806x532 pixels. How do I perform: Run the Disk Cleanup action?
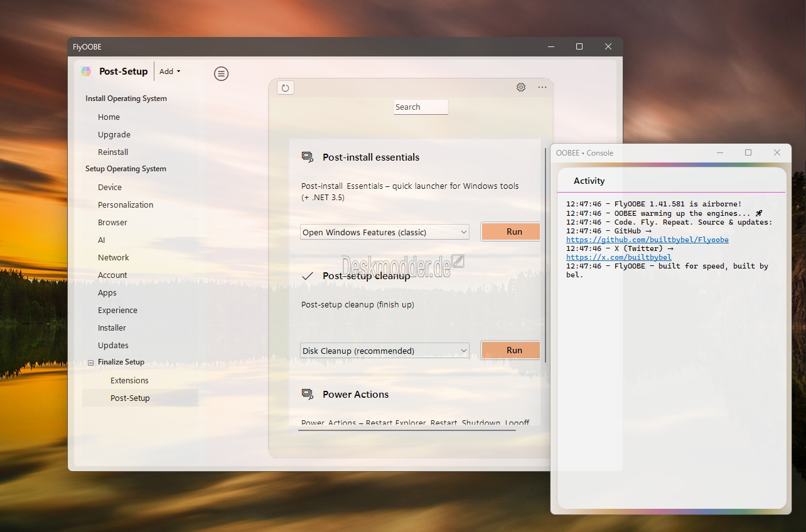(x=513, y=350)
